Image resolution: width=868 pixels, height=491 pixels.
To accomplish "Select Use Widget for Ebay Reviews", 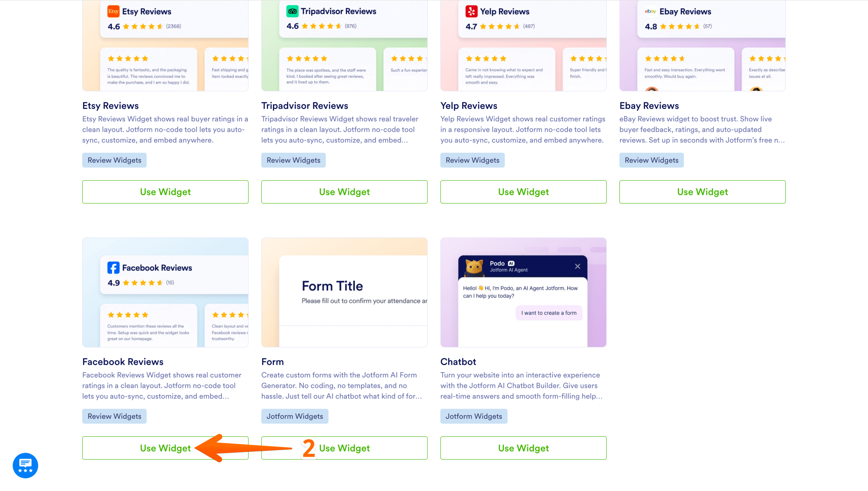I will [702, 192].
